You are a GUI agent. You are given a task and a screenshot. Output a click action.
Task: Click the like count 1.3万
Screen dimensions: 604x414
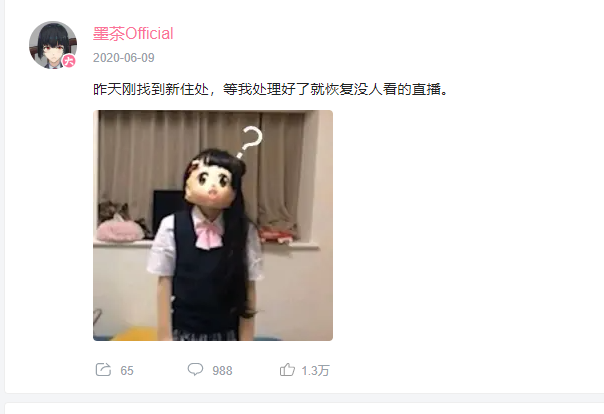click(315, 370)
